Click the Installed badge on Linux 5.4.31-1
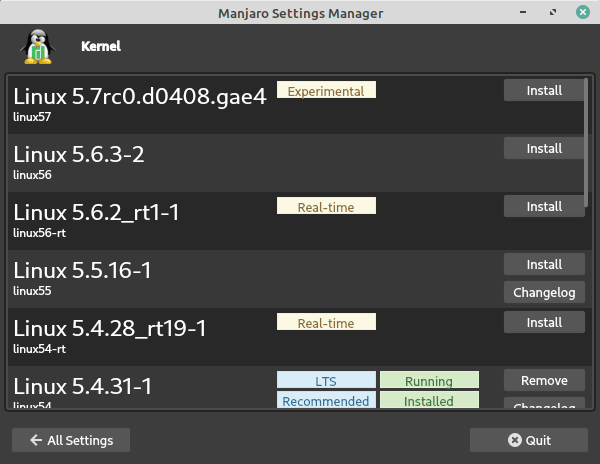600x464 pixels. (429, 400)
